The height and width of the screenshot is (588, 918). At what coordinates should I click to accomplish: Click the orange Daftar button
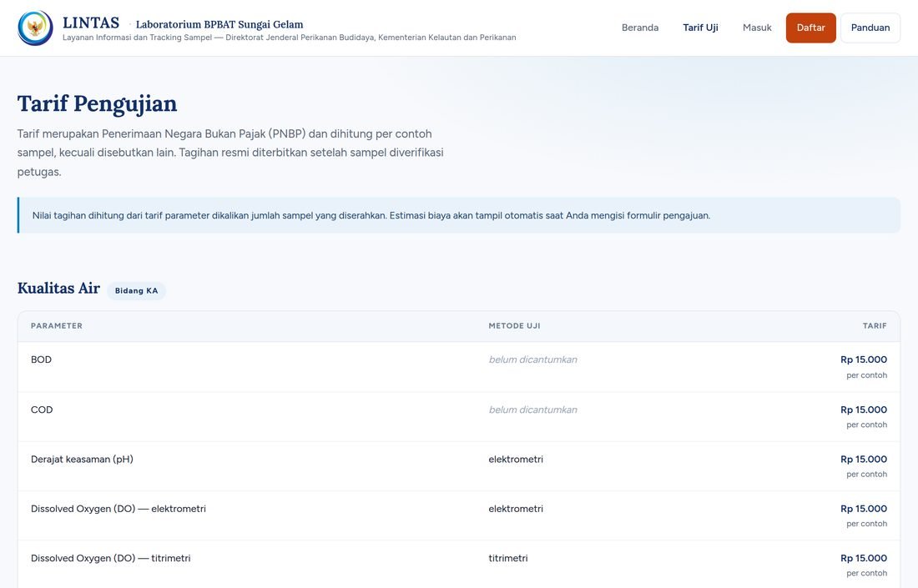tap(811, 28)
